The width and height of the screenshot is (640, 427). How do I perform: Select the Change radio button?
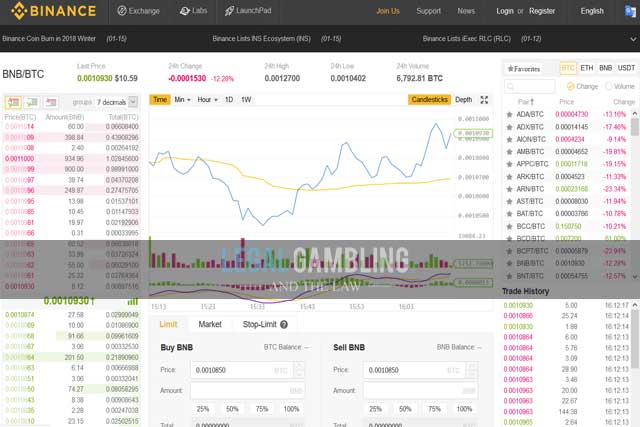(571, 87)
